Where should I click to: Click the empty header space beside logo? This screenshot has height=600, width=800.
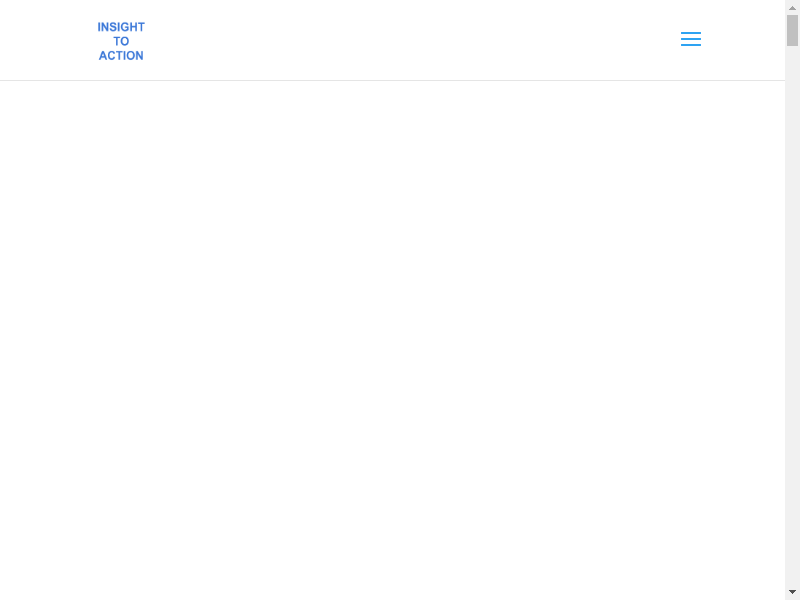click(x=400, y=40)
